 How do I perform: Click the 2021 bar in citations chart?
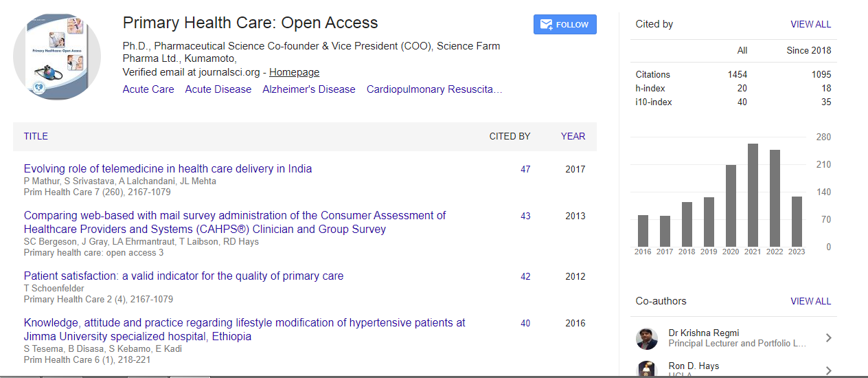point(753,195)
